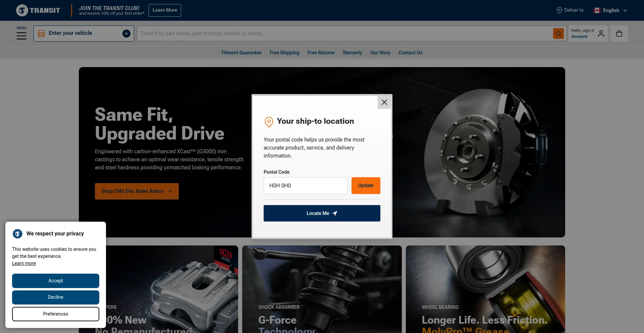Click the Enter your vehicle selector
Viewport: 644px width, 333px height.
[84, 34]
